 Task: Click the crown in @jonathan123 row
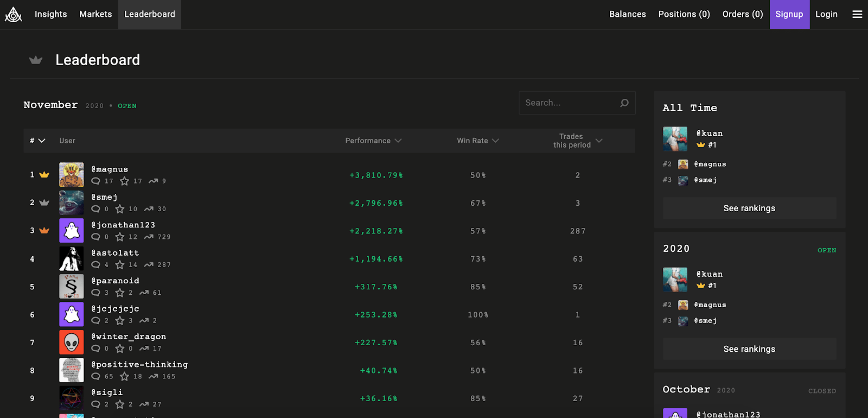click(44, 231)
